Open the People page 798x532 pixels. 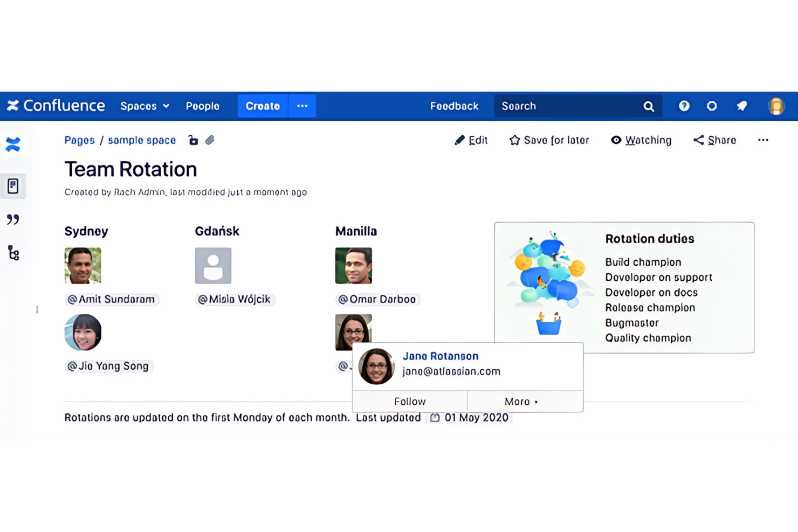tap(203, 106)
